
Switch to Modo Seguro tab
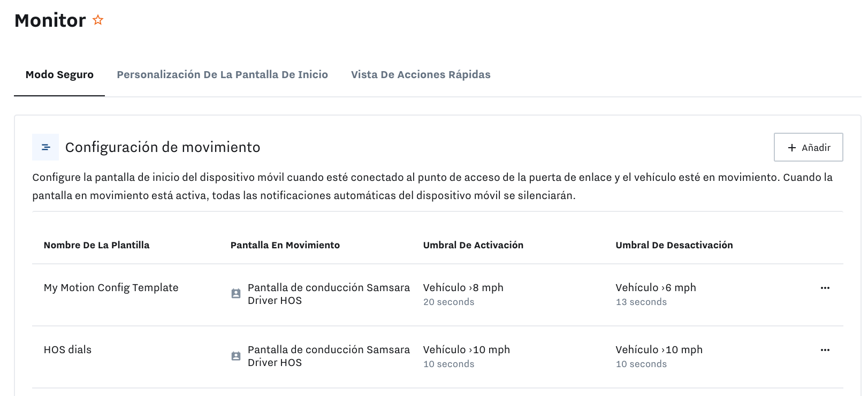(x=59, y=75)
